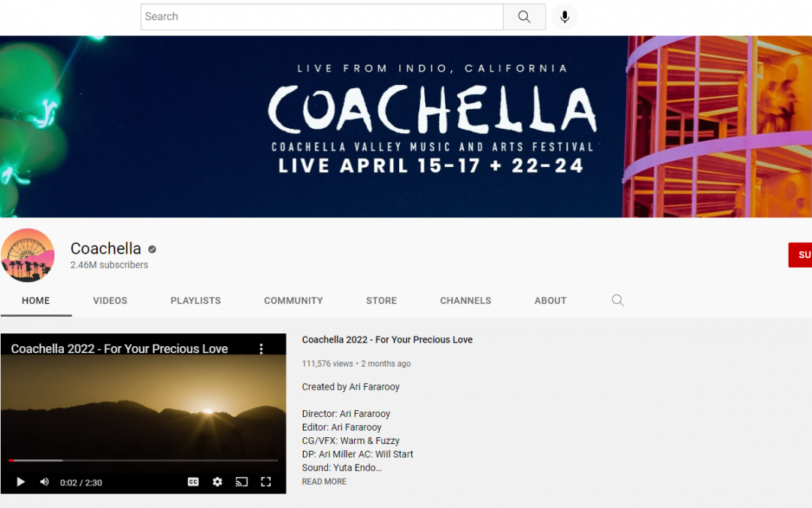
Task: Enter fullscreen mode on the video
Action: point(265,482)
